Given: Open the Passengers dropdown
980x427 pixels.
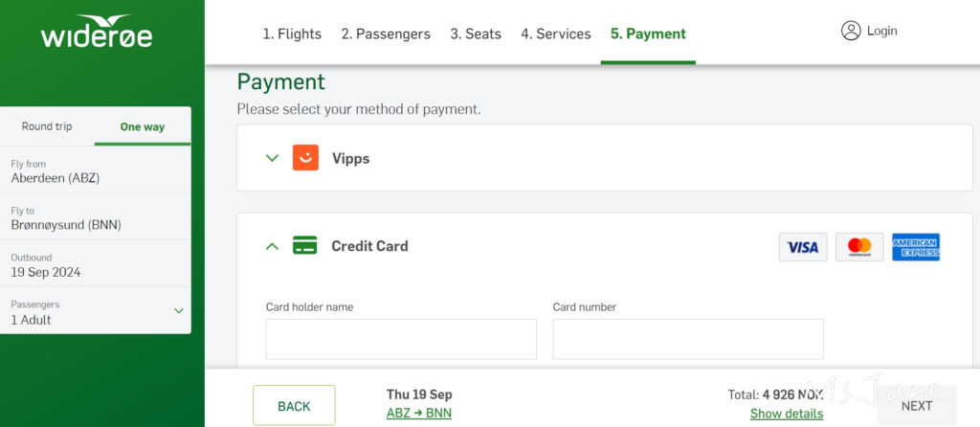Looking at the screenshot, I should (178, 311).
